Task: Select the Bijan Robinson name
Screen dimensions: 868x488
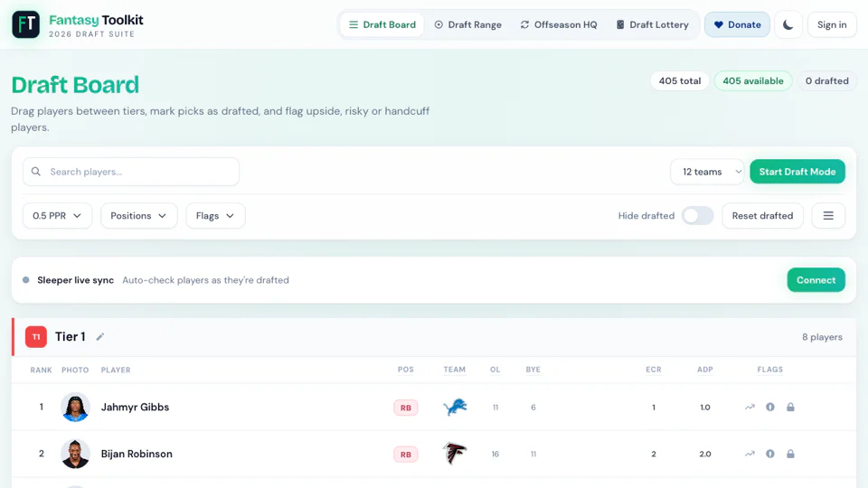Action: click(x=137, y=454)
